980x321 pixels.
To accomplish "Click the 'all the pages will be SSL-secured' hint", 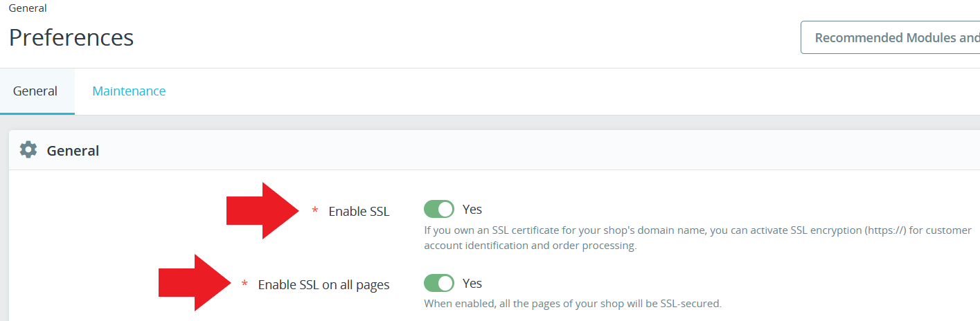I will click(x=572, y=303).
